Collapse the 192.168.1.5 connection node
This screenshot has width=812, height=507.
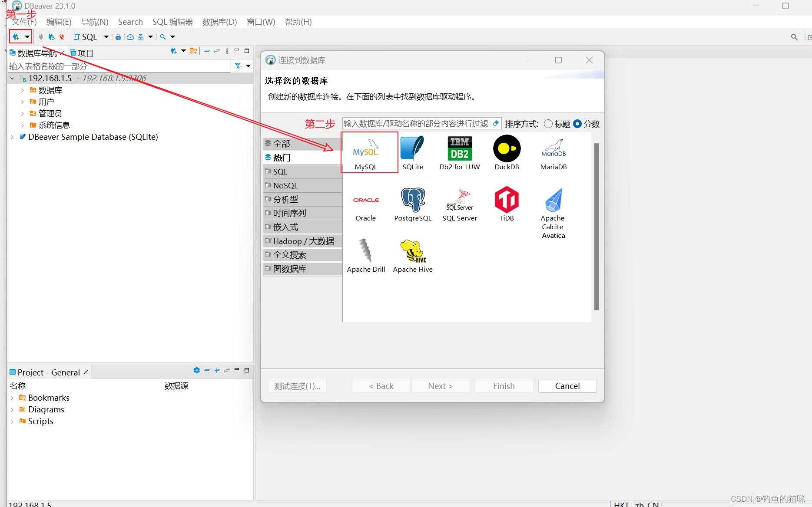click(x=12, y=79)
